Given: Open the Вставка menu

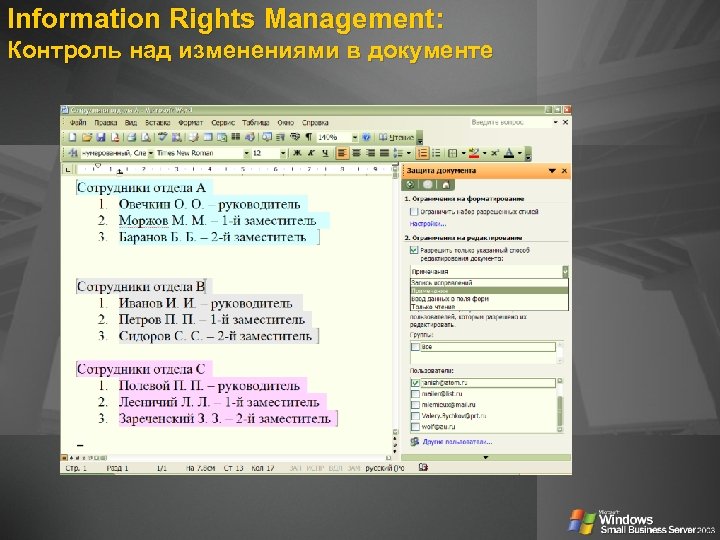Looking at the screenshot, I should (x=158, y=123).
